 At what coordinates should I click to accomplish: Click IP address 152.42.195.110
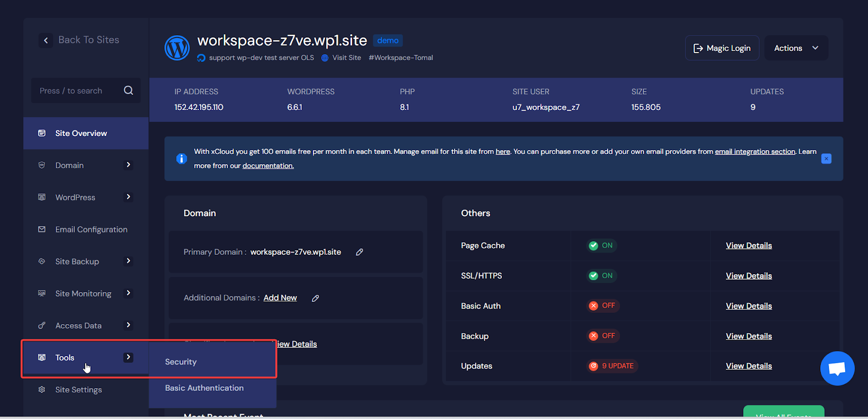[199, 107]
